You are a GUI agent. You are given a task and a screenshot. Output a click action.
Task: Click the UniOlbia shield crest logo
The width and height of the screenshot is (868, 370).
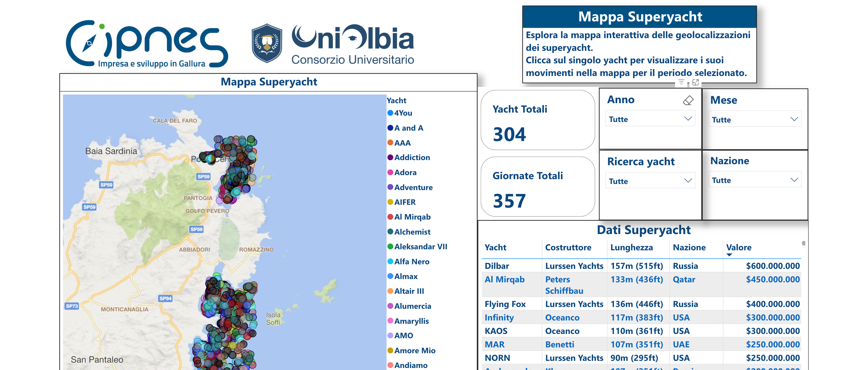click(x=267, y=43)
